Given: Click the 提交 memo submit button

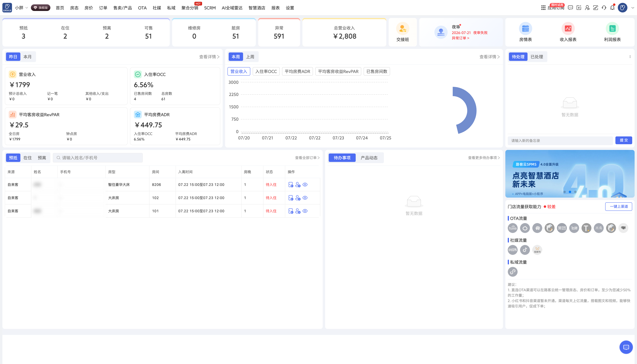Looking at the screenshot, I should point(624,140).
